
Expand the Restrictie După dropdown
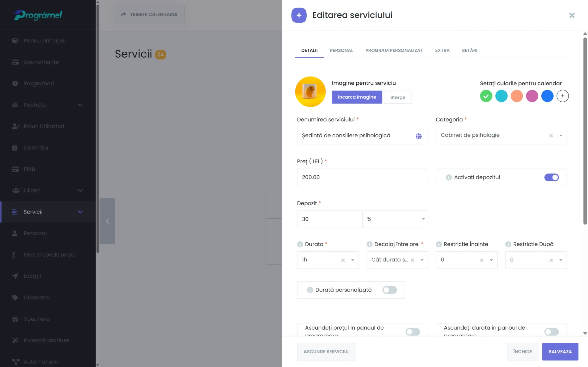[x=560, y=260]
